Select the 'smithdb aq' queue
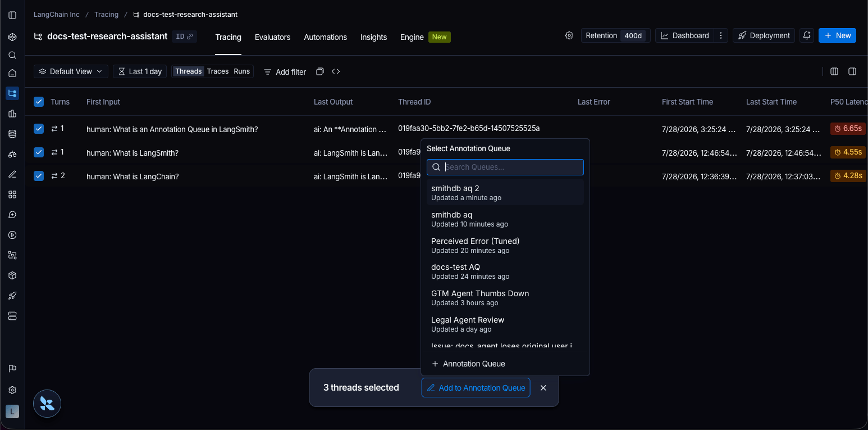 pos(505,219)
